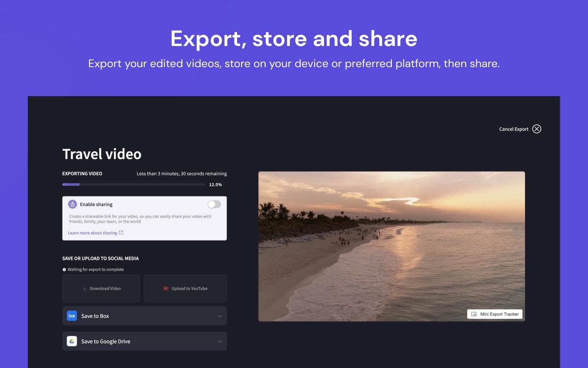This screenshot has height=368, width=588.
Task: Toggle the Enable sharing switch on
Action: click(214, 204)
